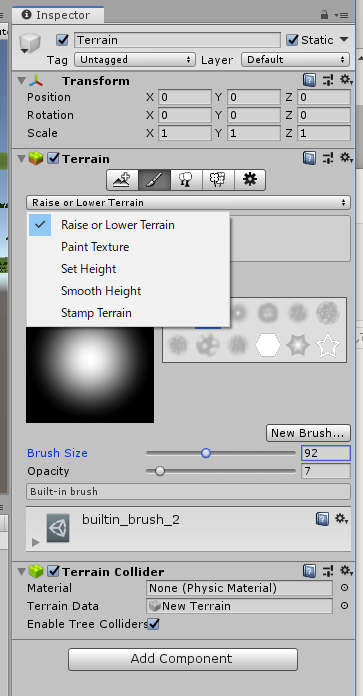Open the Raise or Lower Terrain dropdown
The width and height of the screenshot is (363, 696).
[188, 202]
